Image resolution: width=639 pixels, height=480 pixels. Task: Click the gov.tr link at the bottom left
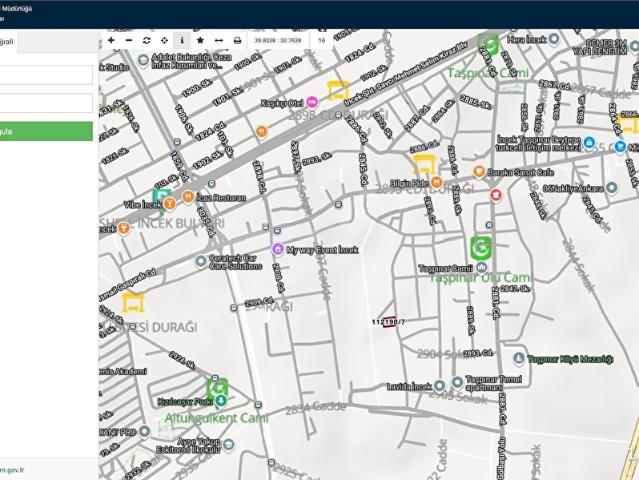pyautogui.click(x=11, y=470)
